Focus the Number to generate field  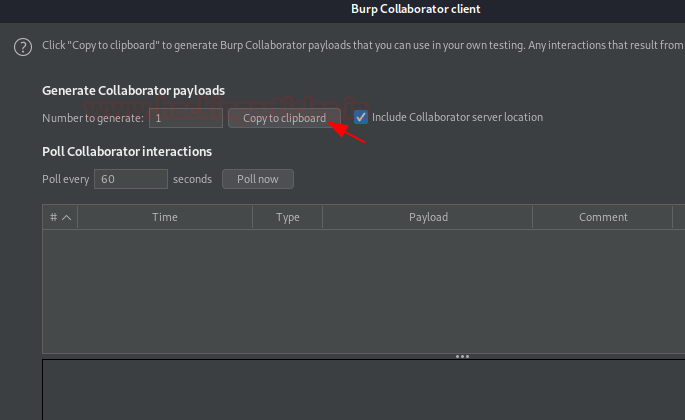click(x=186, y=118)
